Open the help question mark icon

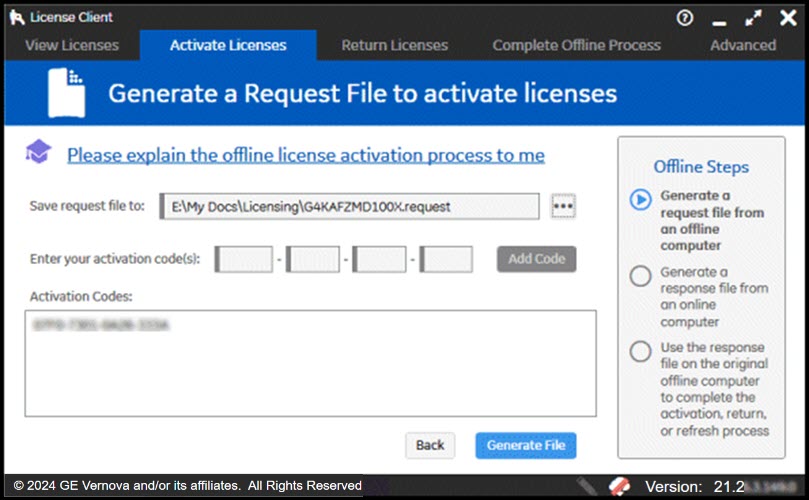685,18
